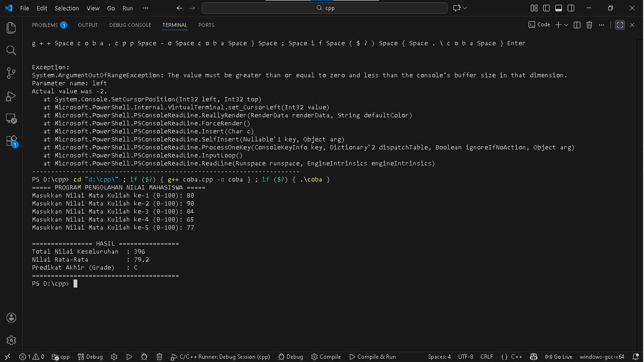Viewport: 644px width, 362px height.
Task: Click Compile in the status bar
Action: (326, 357)
